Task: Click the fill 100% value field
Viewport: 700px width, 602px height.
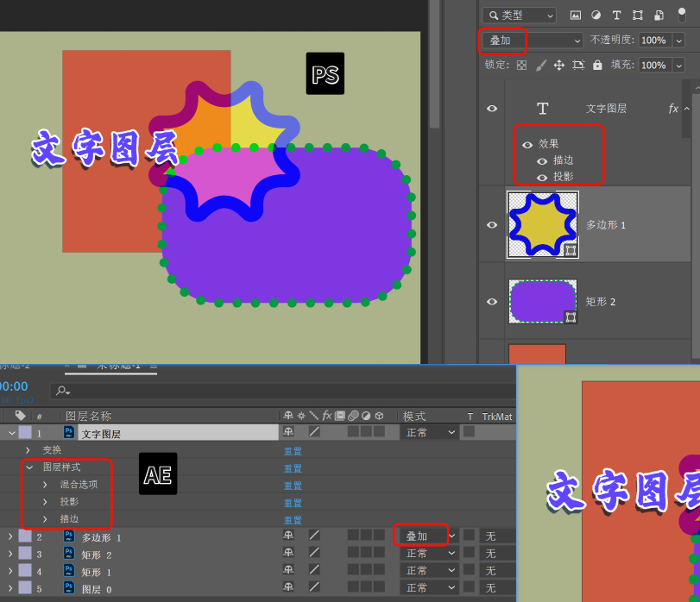Action: click(x=655, y=66)
